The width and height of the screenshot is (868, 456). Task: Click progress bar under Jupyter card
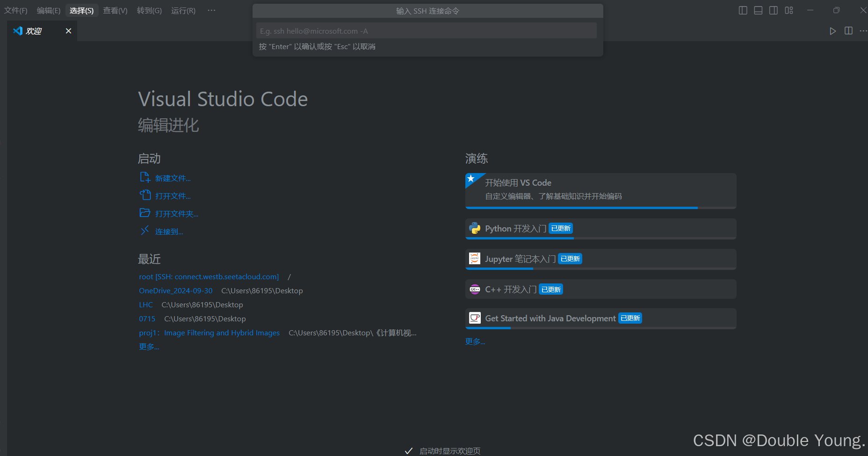(600, 268)
